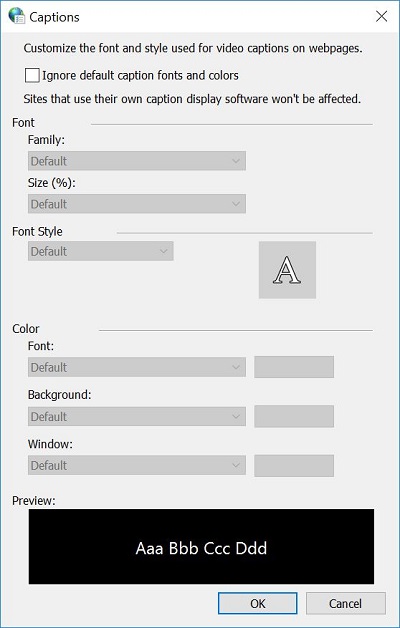This screenshot has width=400, height=628.
Task: Click the Cancel button
Action: point(346,603)
